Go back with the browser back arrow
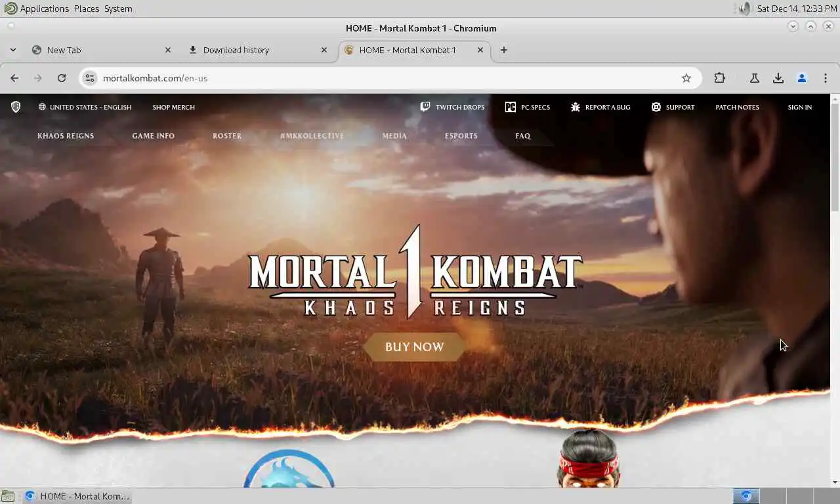 pyautogui.click(x=14, y=78)
